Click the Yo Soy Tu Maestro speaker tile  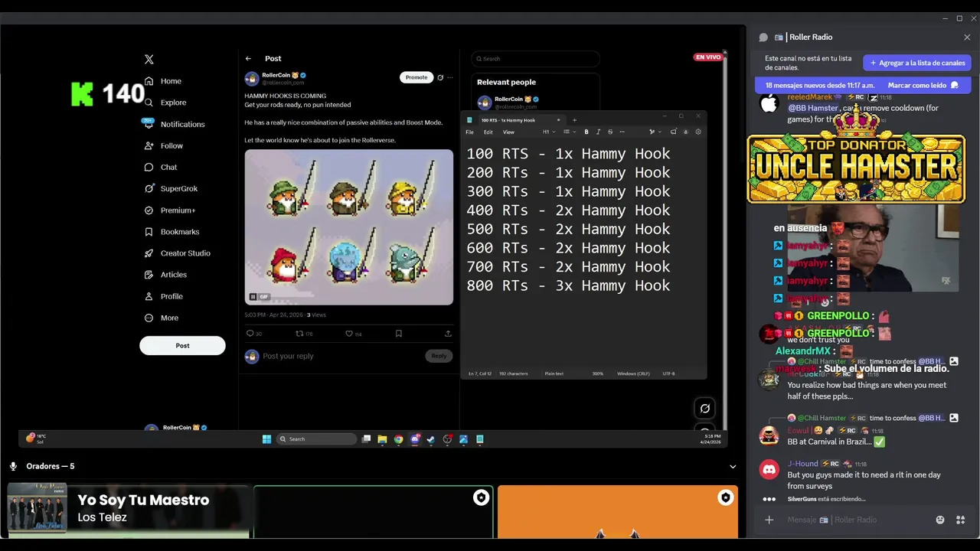pos(129,512)
